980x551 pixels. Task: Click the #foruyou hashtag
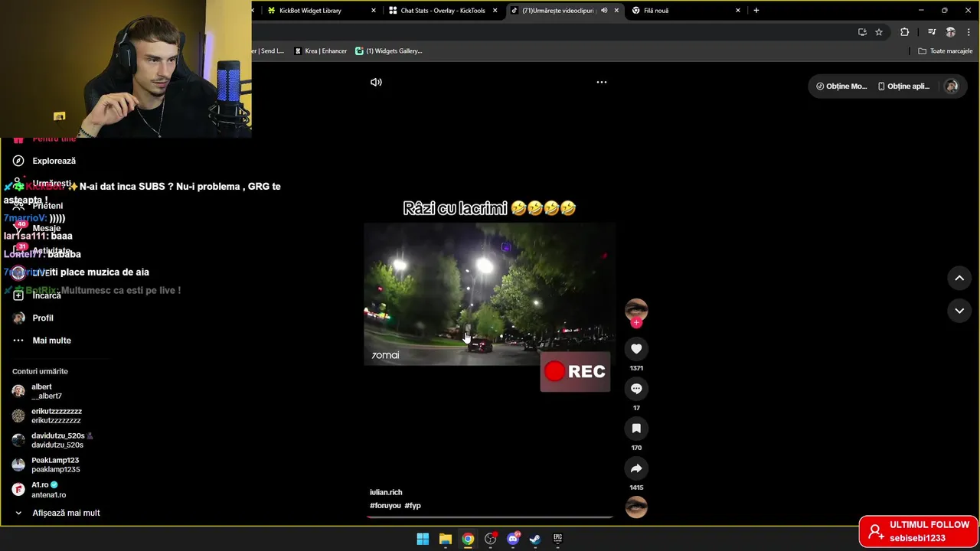pos(385,505)
